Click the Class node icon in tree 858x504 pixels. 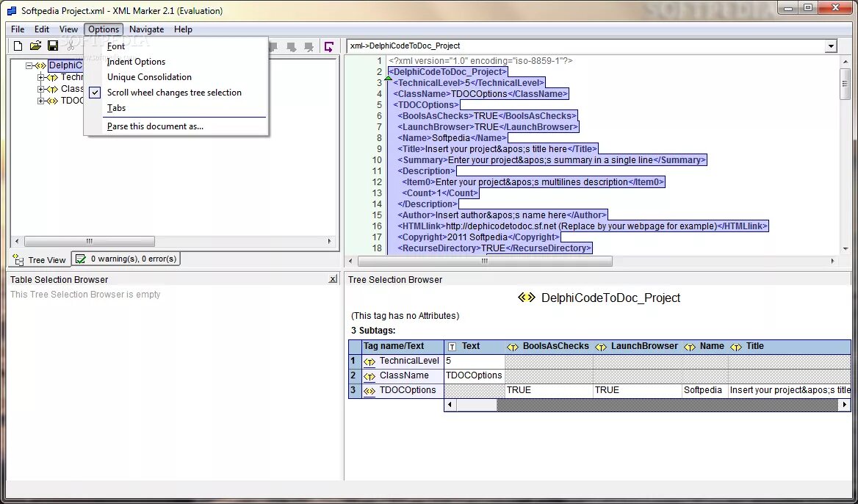53,89
